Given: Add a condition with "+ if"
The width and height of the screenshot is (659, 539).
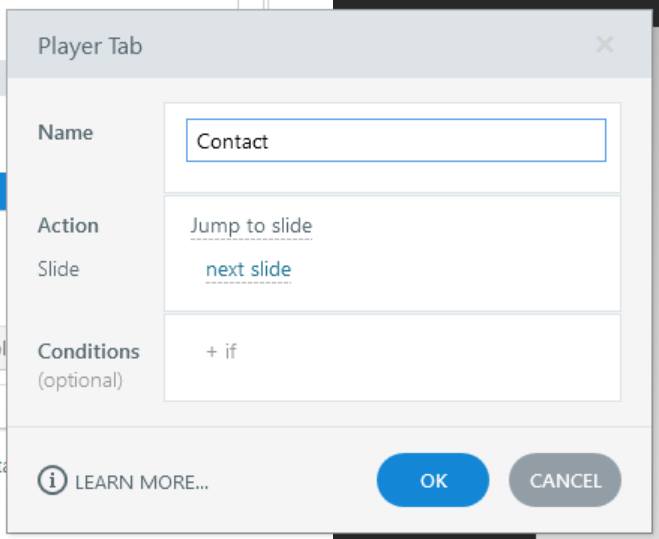Looking at the screenshot, I should point(221,351).
